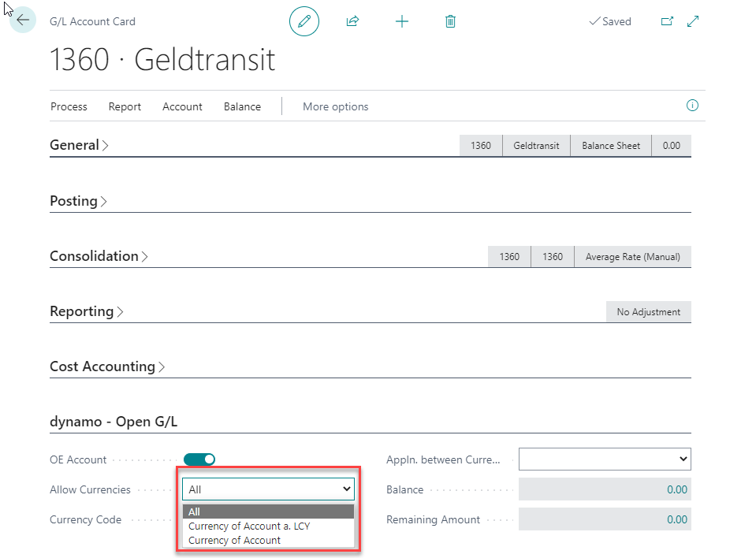The width and height of the screenshot is (756, 558).
Task: Click the pencil edit icon
Action: (x=304, y=21)
